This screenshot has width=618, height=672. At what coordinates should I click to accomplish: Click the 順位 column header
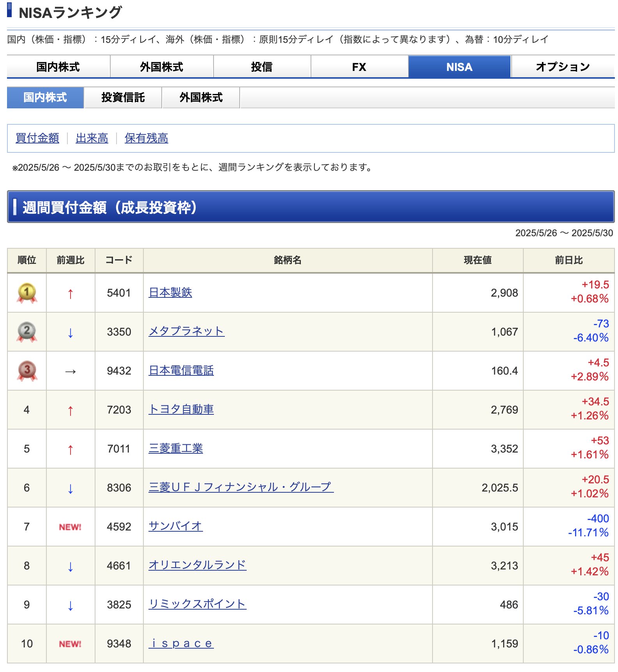(x=27, y=260)
